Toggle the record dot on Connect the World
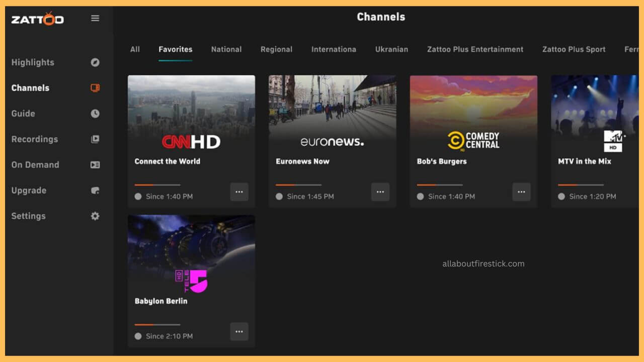 (138, 197)
